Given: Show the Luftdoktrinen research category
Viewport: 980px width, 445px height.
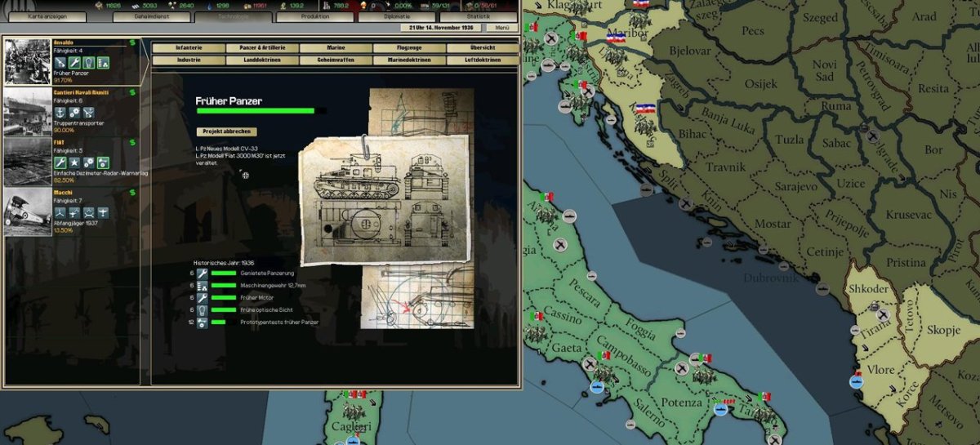Looking at the screenshot, I should click(482, 60).
